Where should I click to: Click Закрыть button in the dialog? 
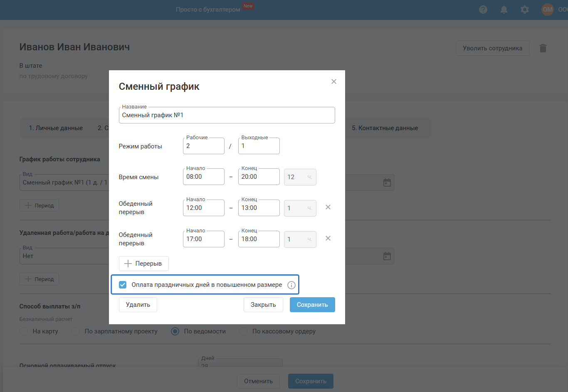point(263,305)
